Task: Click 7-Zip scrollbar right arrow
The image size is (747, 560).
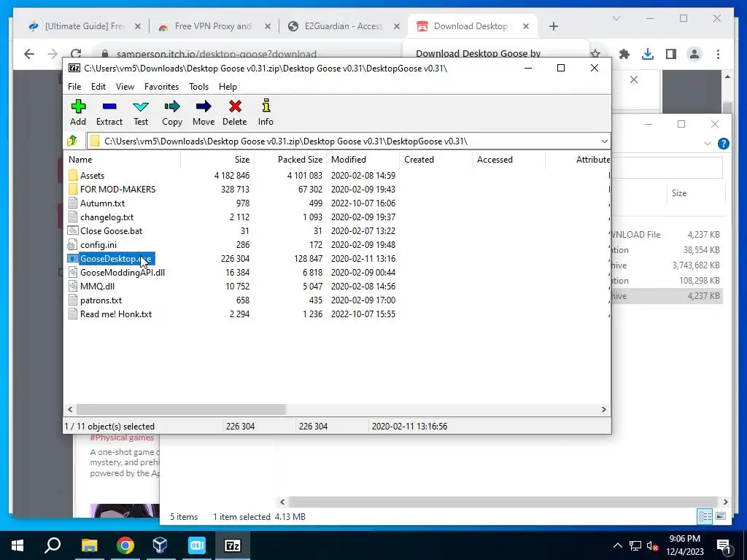Action: pyautogui.click(x=603, y=410)
